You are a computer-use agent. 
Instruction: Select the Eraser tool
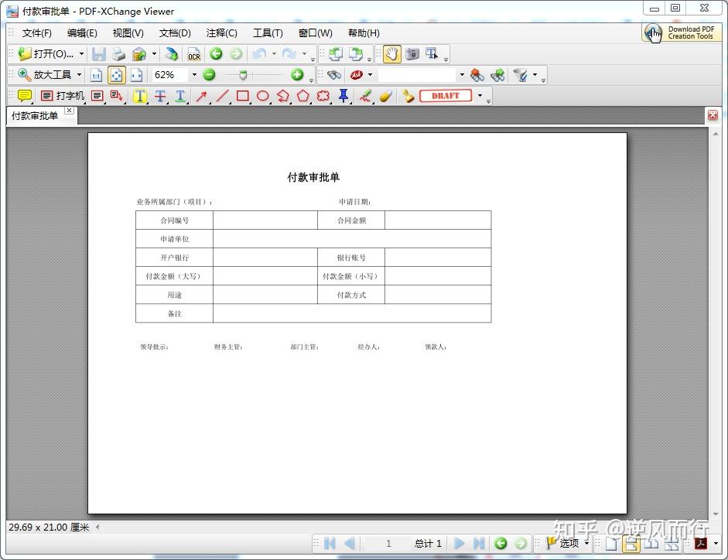pos(386,96)
